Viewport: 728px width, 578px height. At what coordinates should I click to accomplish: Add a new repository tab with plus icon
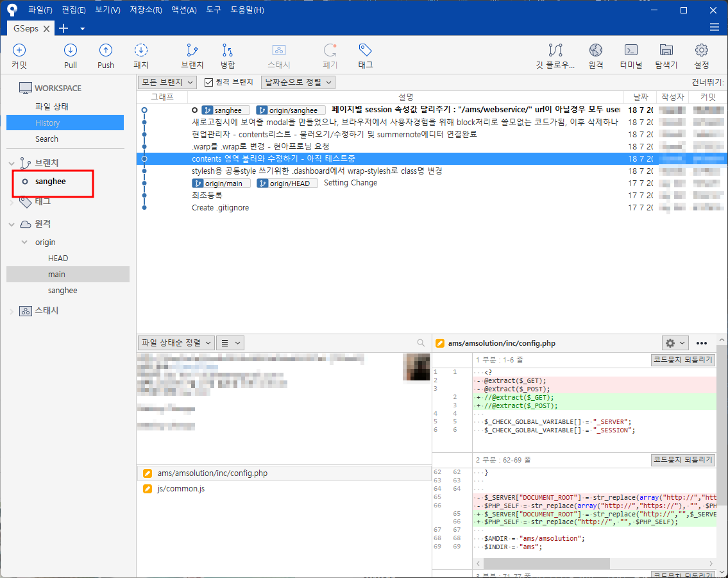click(x=63, y=28)
